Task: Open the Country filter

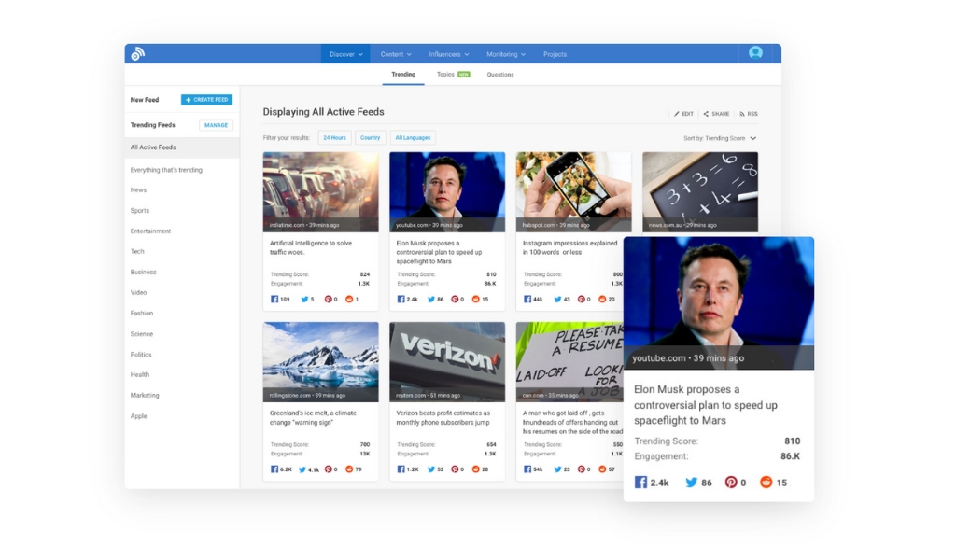Action: coord(370,138)
